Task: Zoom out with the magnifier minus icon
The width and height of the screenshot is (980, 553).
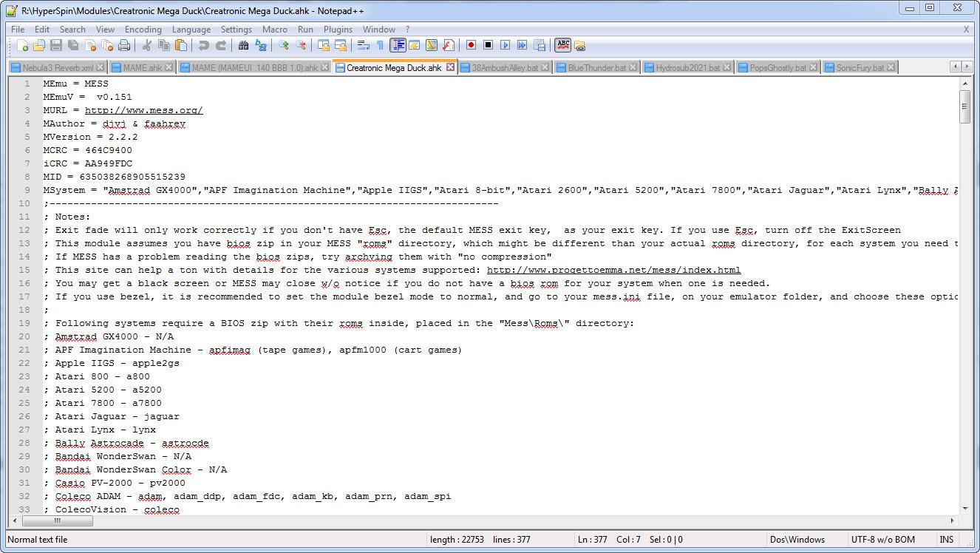Action: (301, 45)
